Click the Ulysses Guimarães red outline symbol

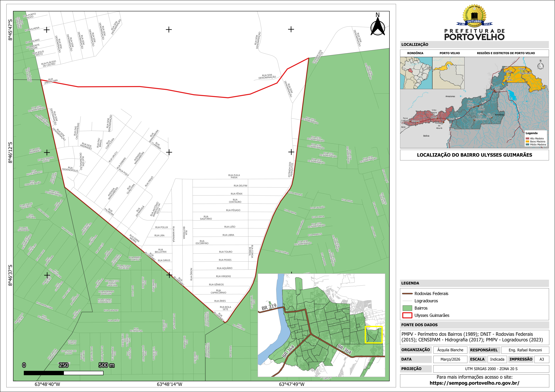407,315
